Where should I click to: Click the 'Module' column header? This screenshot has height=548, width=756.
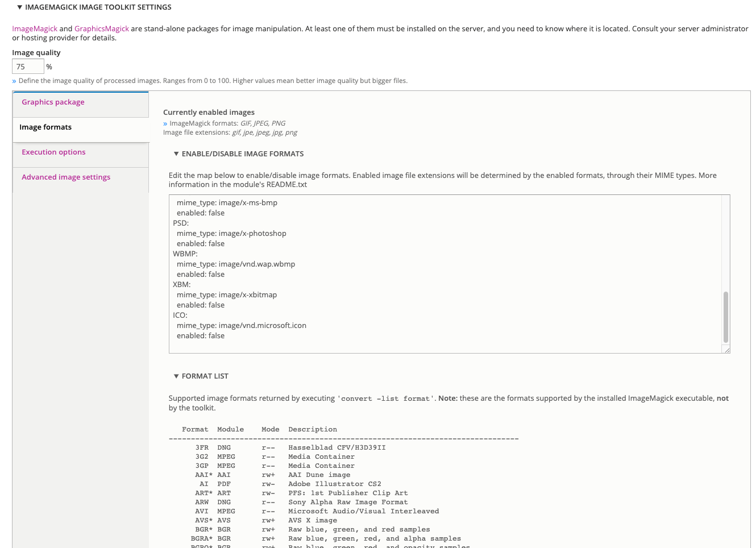click(230, 430)
